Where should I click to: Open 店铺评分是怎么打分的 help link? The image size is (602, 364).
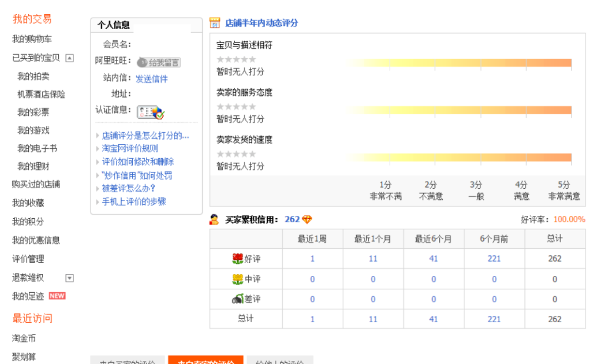145,135
